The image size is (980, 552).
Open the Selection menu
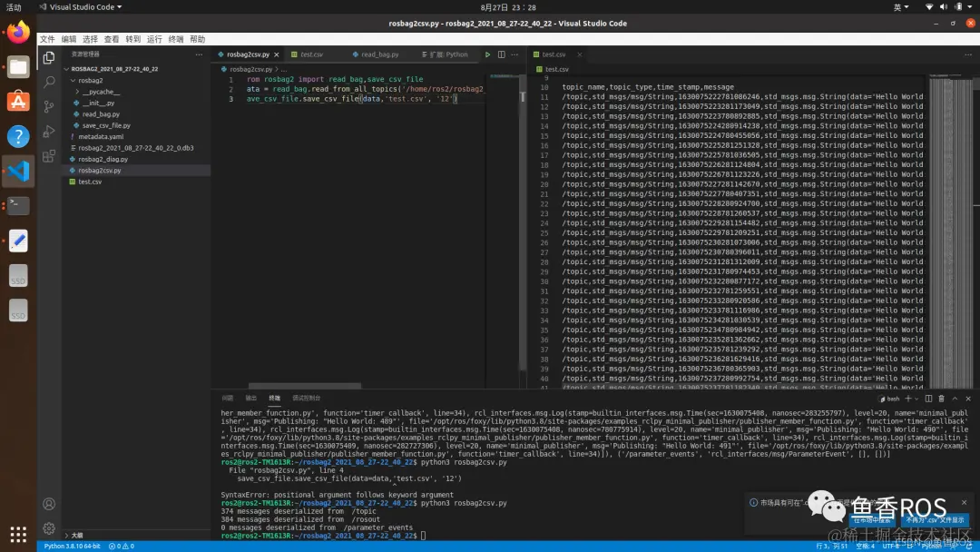90,39
